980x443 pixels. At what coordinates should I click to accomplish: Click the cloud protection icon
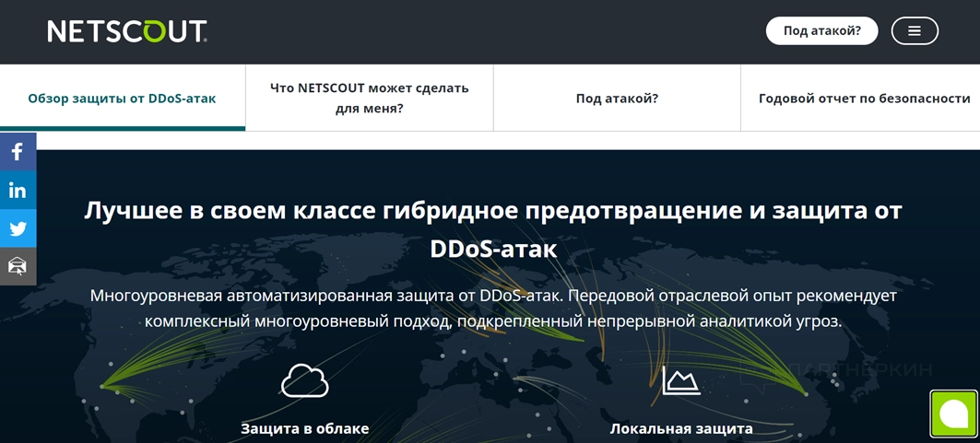[x=305, y=381]
